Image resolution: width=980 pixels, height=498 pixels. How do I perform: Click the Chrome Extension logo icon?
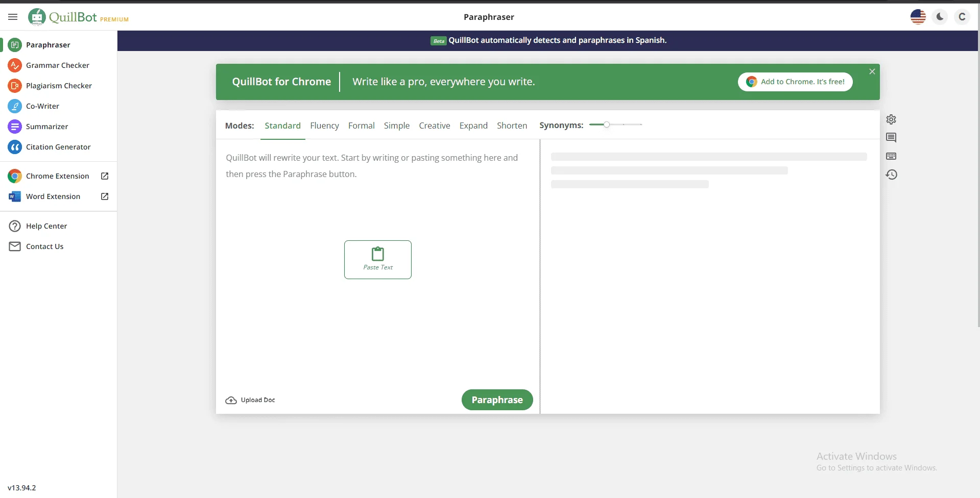tap(15, 176)
